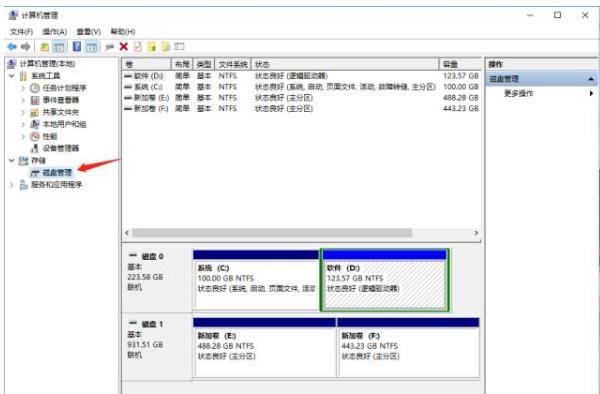Click the 本地用户和组 users icon
The width and height of the screenshot is (600, 394).
[x=35, y=124]
